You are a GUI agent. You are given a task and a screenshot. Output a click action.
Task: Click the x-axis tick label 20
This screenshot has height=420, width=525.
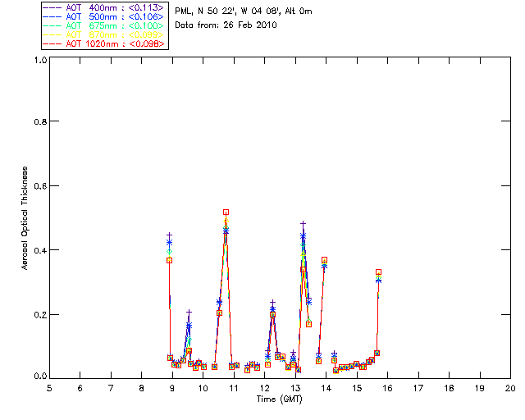(510, 388)
